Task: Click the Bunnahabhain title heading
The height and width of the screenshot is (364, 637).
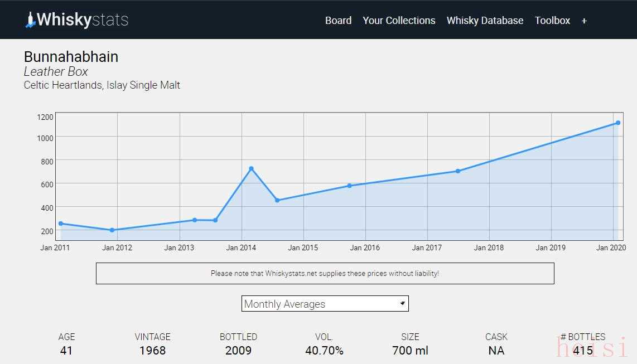Action: [71, 57]
